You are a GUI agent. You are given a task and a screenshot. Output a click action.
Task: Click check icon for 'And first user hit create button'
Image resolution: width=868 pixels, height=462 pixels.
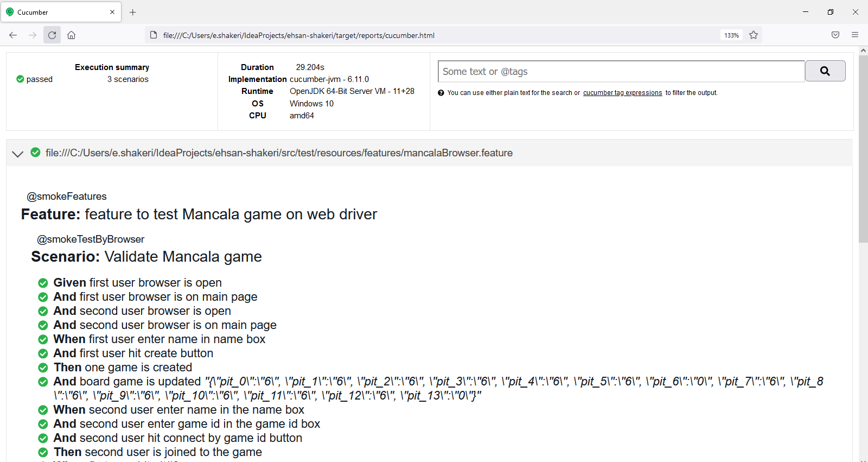coord(43,353)
